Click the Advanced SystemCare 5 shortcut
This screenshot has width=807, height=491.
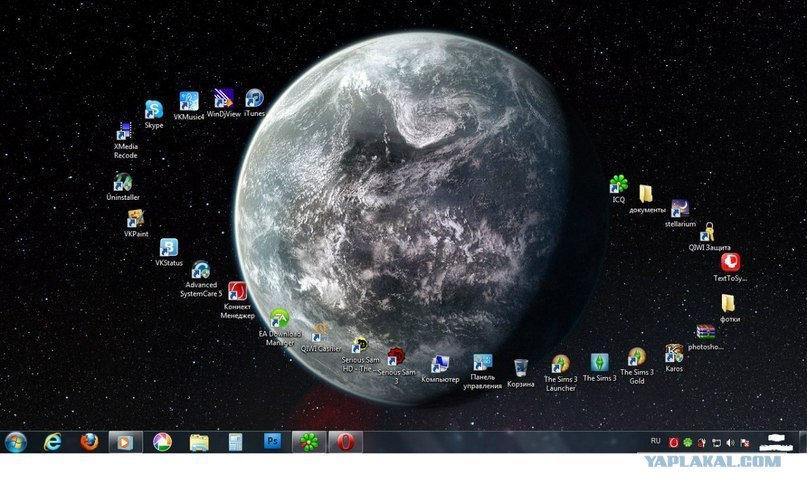pyautogui.click(x=200, y=270)
